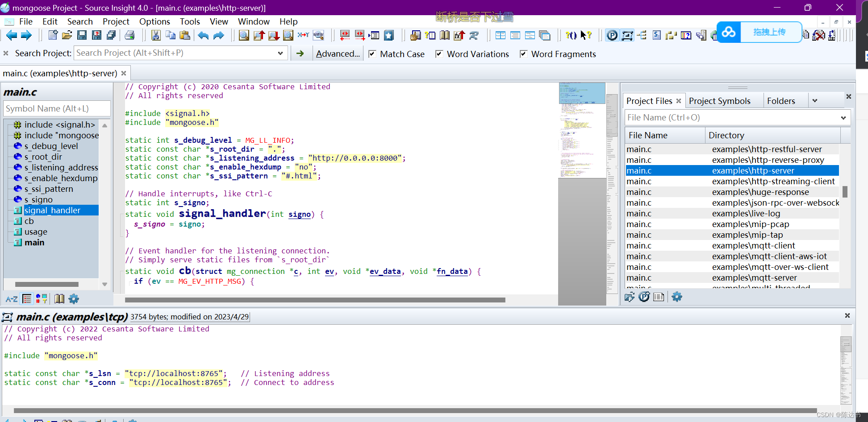This screenshot has height=422, width=868.
Task: Sort by the Directory column header
Action: [772, 135]
